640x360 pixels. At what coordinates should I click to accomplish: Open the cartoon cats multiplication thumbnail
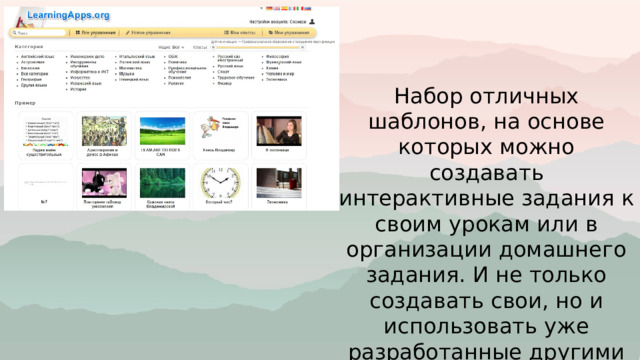(104, 183)
